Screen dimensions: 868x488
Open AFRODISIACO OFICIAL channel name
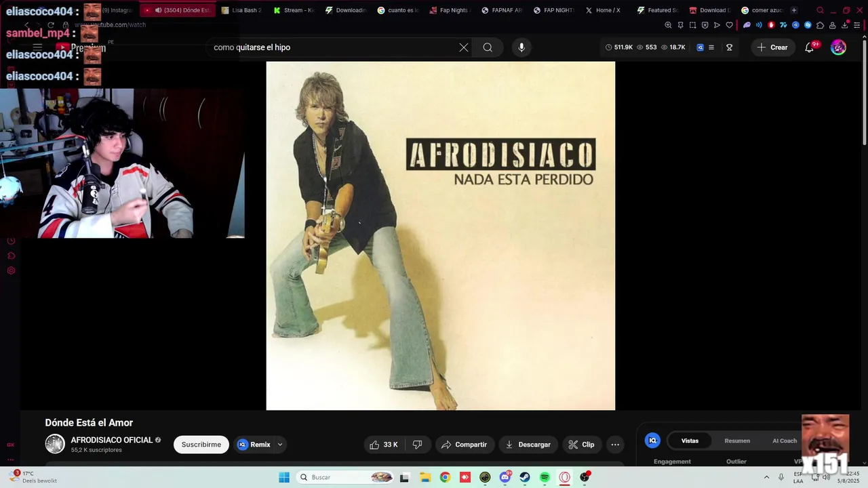(x=112, y=440)
